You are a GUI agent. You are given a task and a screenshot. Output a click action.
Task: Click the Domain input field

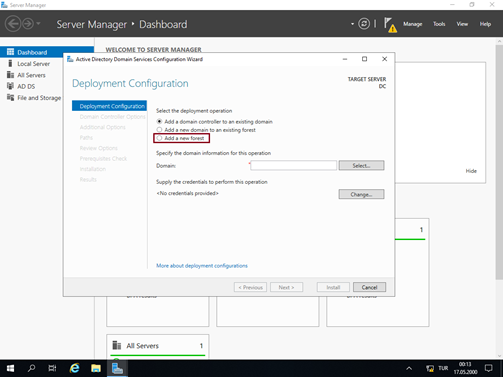click(293, 165)
